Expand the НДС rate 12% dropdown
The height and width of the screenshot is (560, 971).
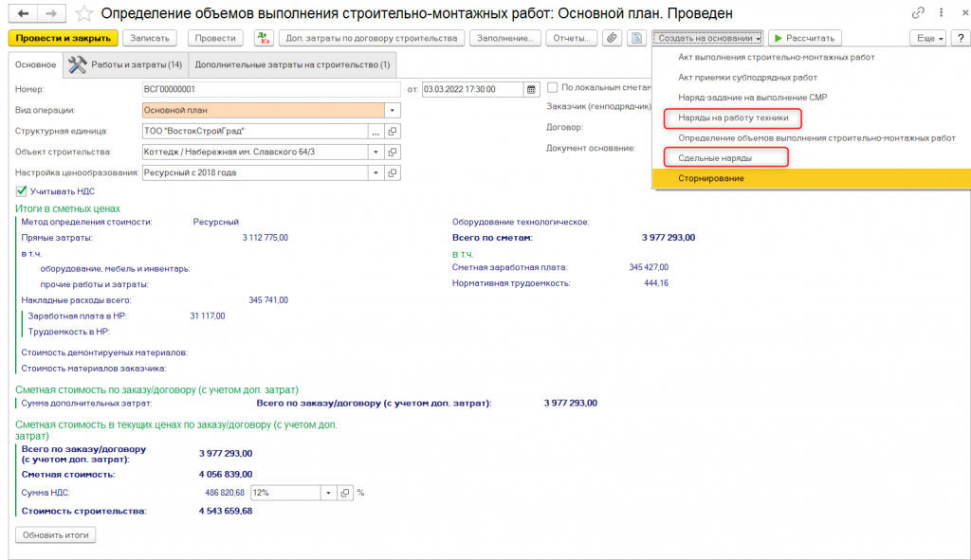tap(328, 493)
